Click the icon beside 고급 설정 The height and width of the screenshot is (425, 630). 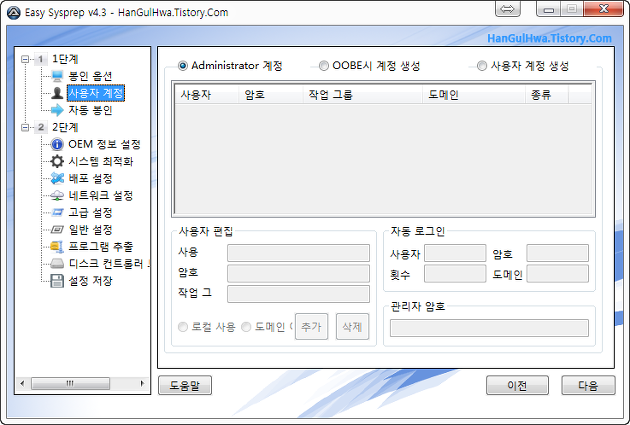click(57, 212)
